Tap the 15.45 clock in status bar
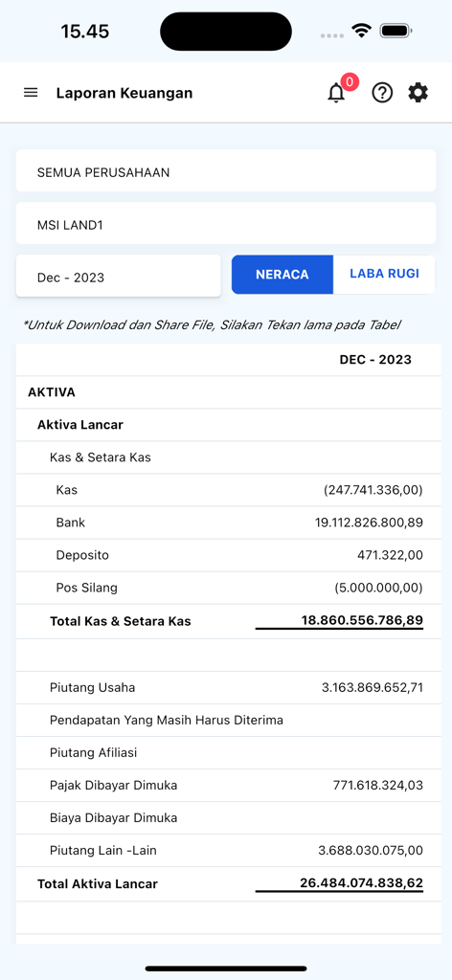The image size is (452, 980). [85, 32]
